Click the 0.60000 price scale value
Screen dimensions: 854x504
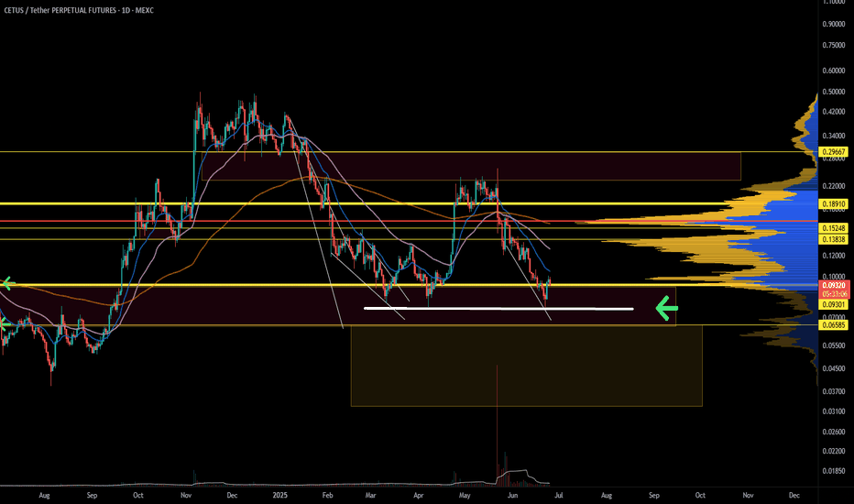834,71
